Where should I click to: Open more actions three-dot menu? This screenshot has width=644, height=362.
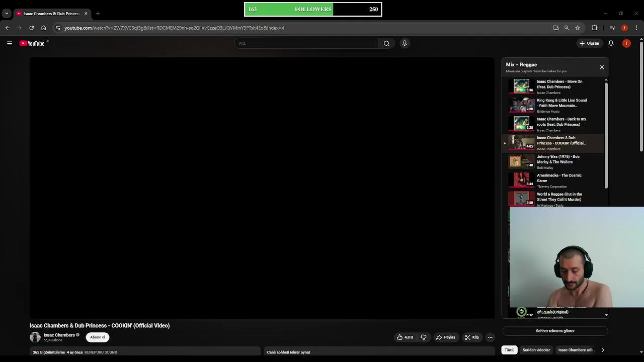pos(490,337)
